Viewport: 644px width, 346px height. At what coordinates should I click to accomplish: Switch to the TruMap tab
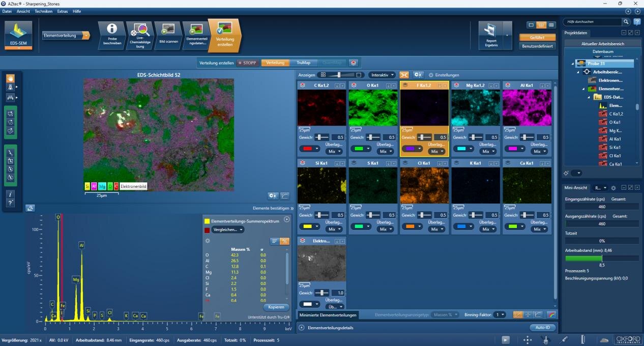tap(303, 63)
